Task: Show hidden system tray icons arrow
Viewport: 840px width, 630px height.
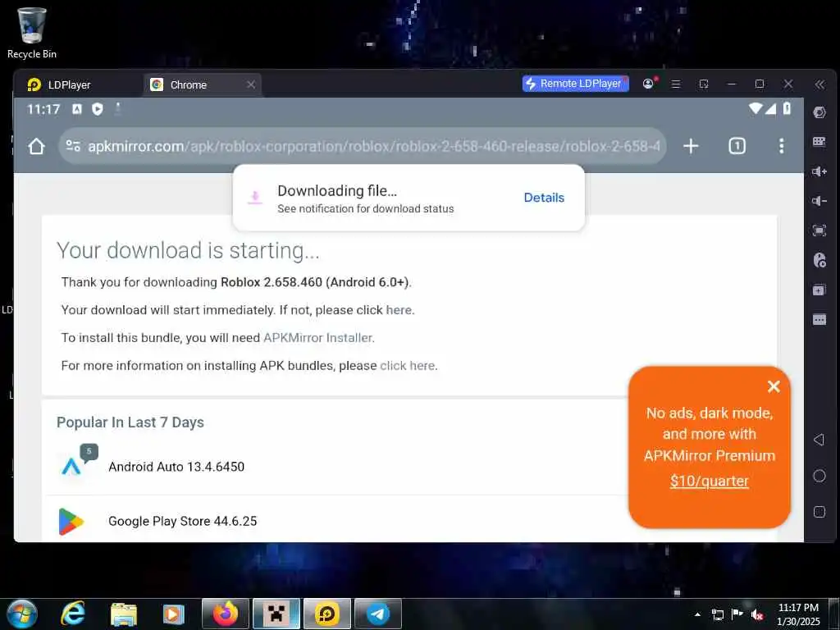Action: 697,614
